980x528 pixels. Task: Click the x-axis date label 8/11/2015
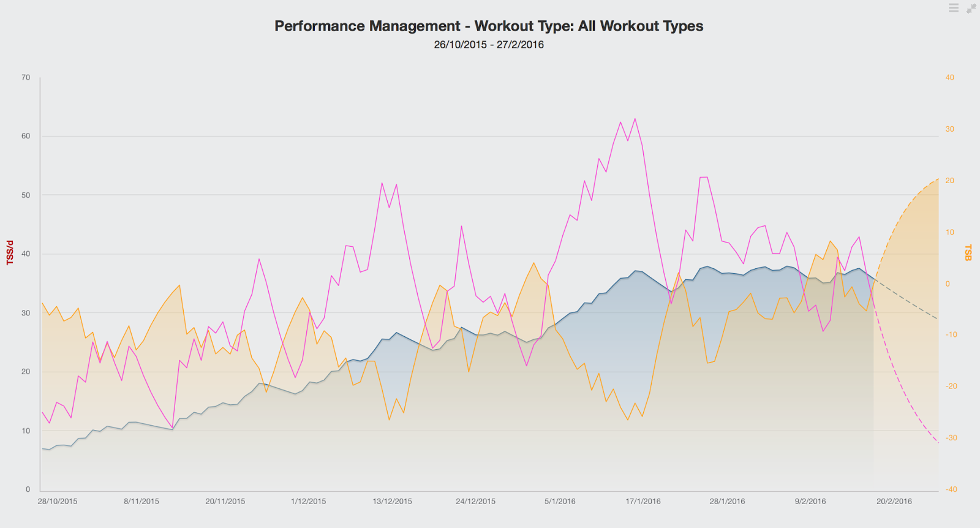tap(141, 501)
